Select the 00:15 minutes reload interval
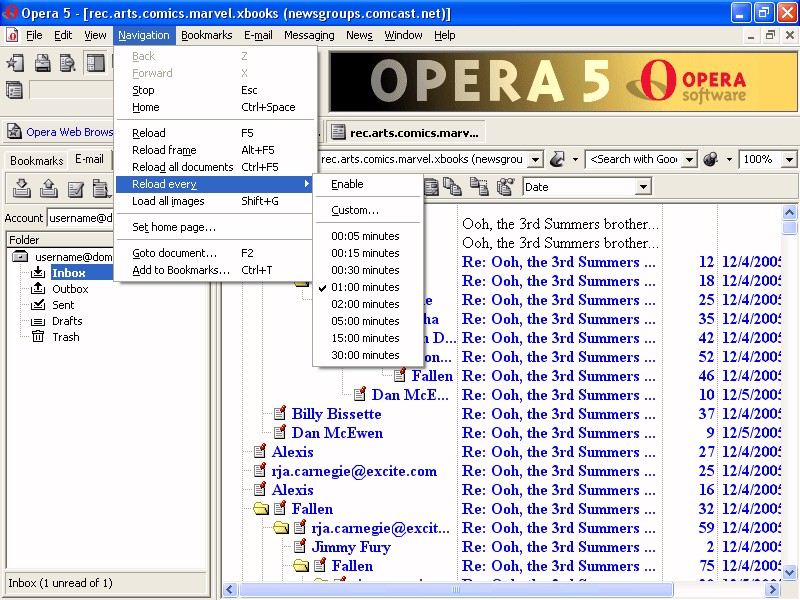 click(x=365, y=253)
